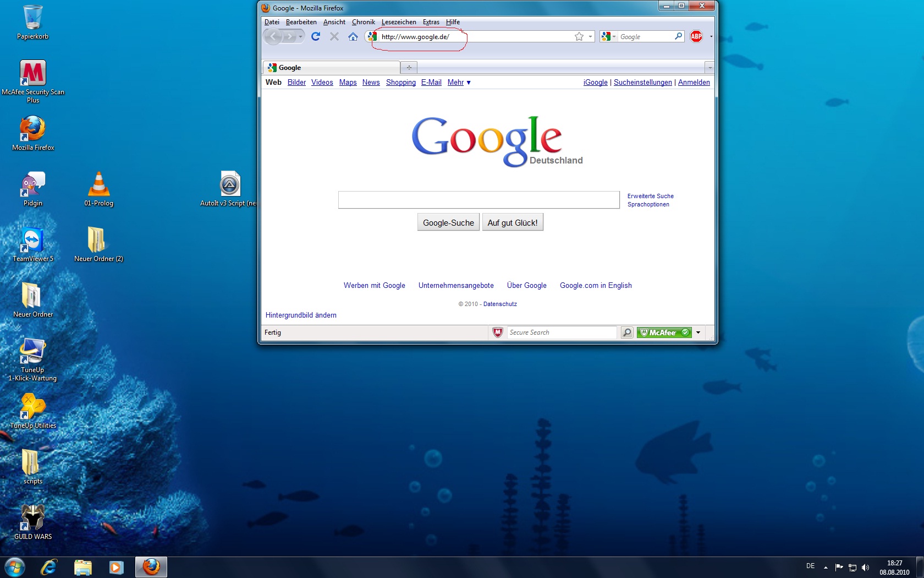Open VLC 01-Prolog desktop file
The image size is (924, 578).
(99, 189)
